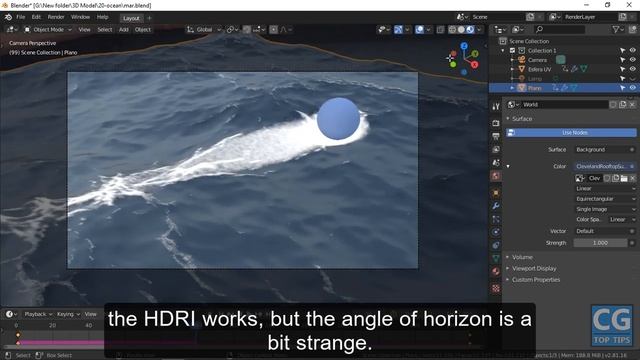The height and width of the screenshot is (360, 640).
Task: Adjust the Strength value slider
Action: pyautogui.click(x=600, y=243)
